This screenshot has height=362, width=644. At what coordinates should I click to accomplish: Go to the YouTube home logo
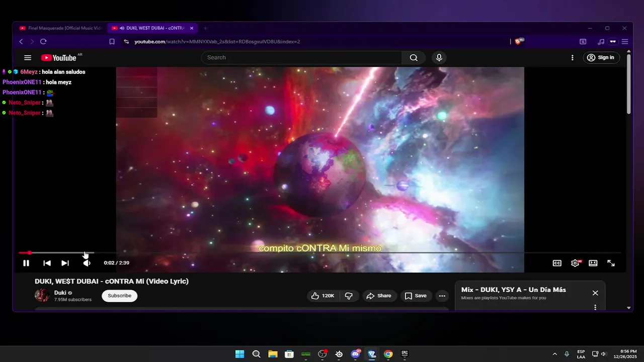(58, 58)
